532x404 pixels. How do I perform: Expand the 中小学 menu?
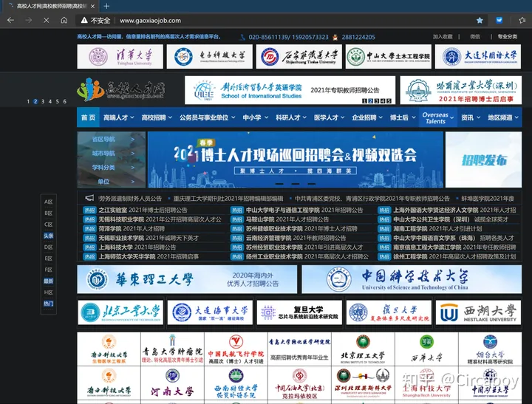pyautogui.click(x=255, y=117)
